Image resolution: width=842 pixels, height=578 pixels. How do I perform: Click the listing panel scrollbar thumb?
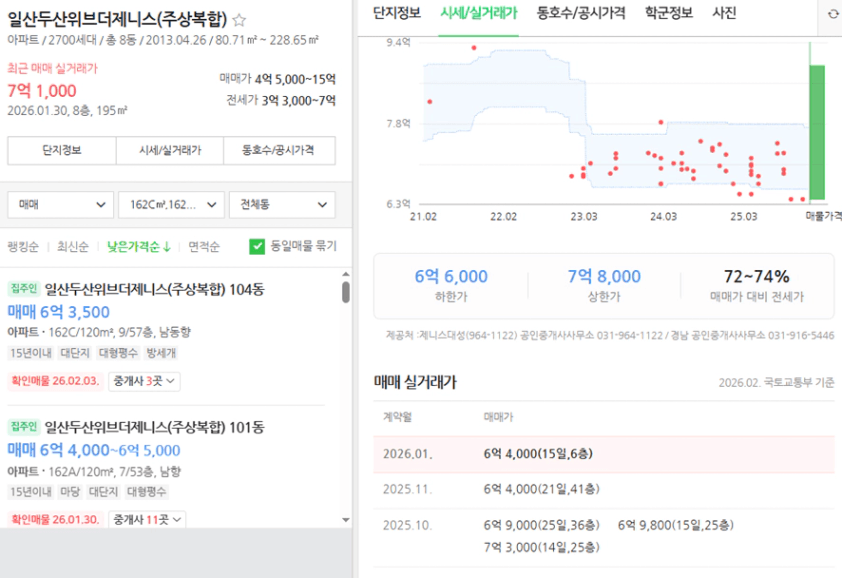[346, 292]
